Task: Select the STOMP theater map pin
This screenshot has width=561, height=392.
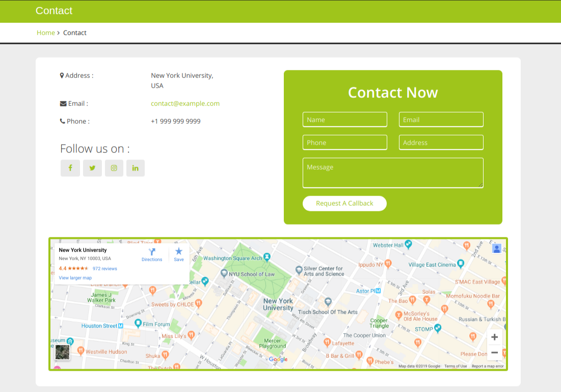Action: tap(438, 328)
